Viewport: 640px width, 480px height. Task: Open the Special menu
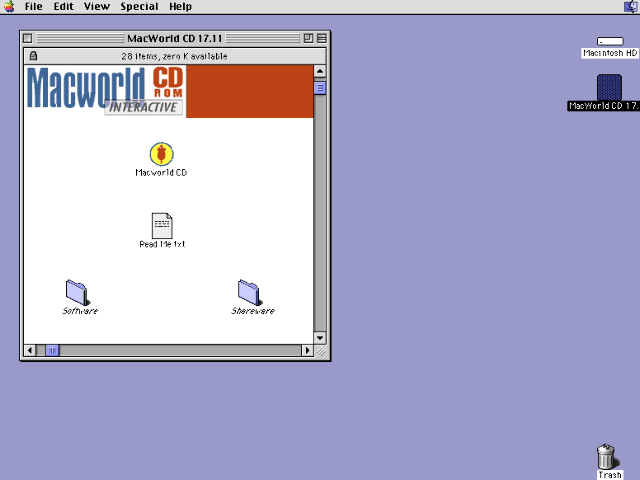139,7
